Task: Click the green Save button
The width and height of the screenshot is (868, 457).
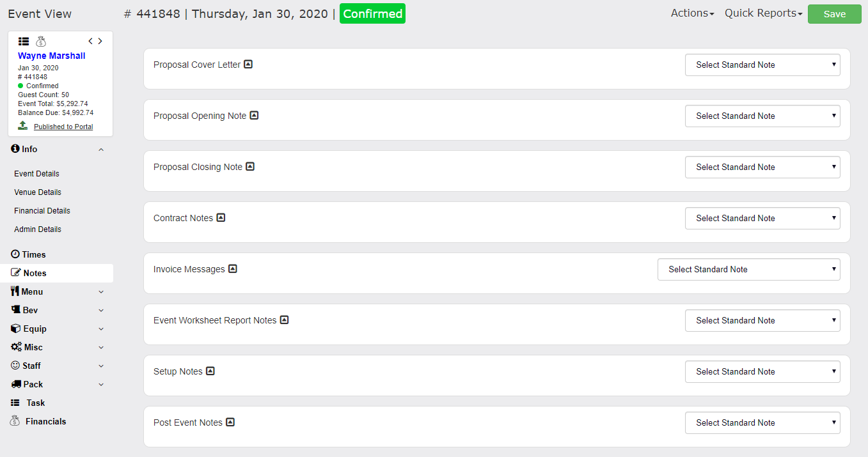Action: pos(835,14)
